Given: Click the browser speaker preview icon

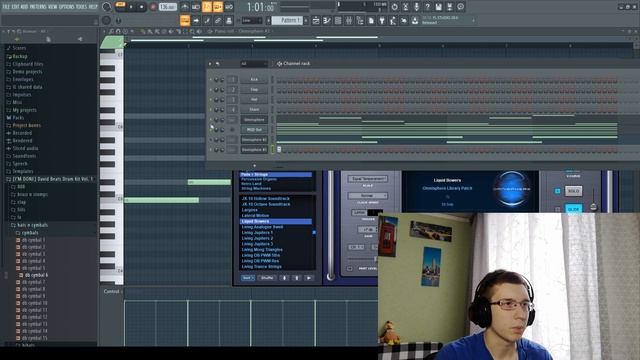Looking at the screenshot, I should [x=80, y=39].
